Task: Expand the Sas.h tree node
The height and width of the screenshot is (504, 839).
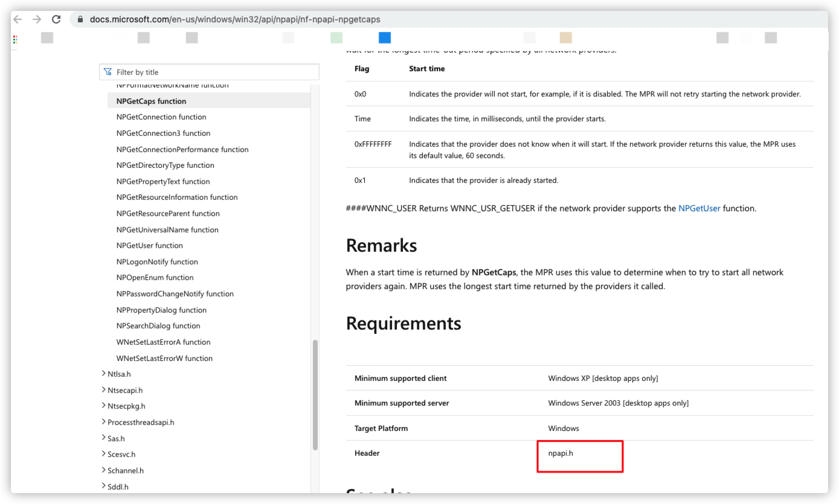Action: click(103, 438)
